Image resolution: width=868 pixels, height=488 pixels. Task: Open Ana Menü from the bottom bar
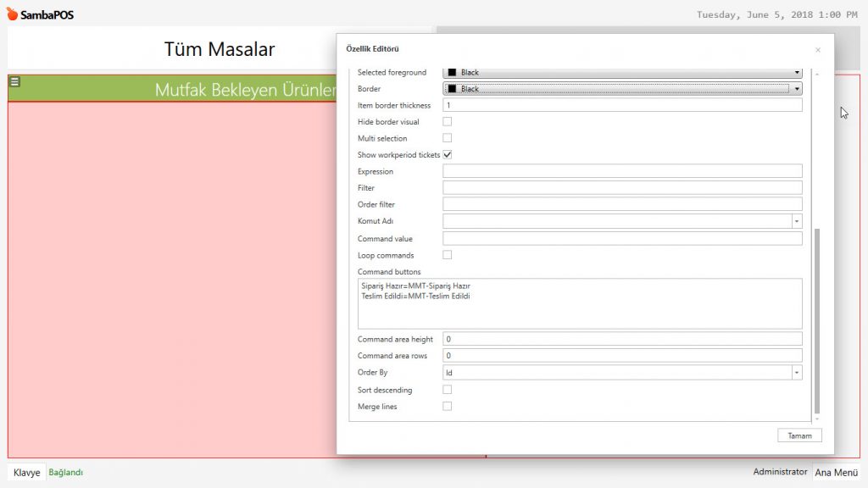tap(836, 473)
